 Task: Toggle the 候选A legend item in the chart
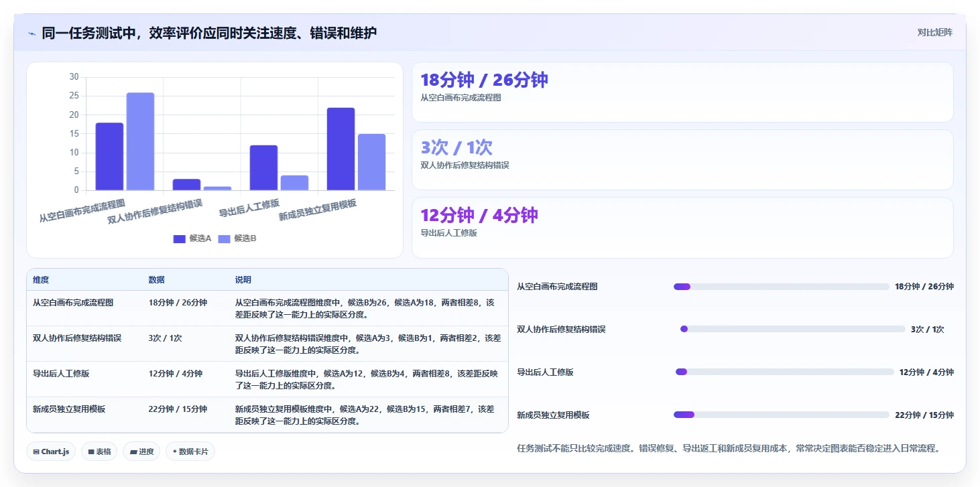tap(192, 238)
